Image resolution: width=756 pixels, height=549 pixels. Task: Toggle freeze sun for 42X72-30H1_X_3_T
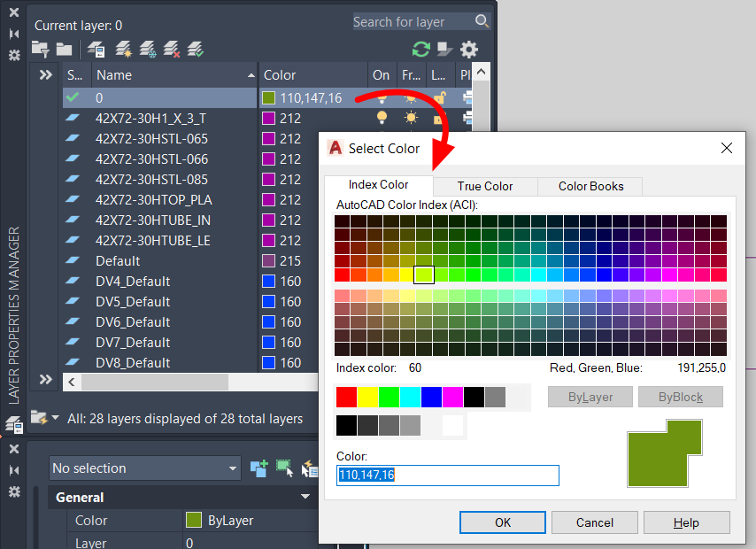tap(411, 118)
